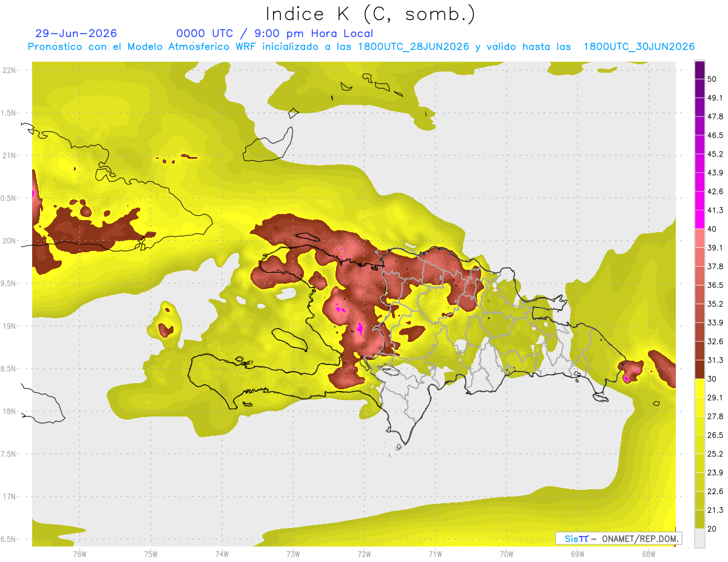Choose dark brown colorbar swatch between 30 and 31.3
Screen dimensions: 728x562
coord(699,369)
